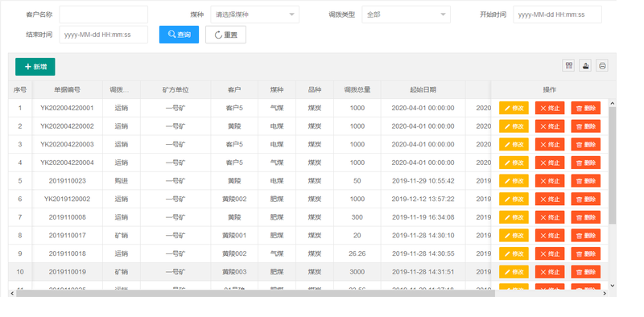
Task: Open the 调拨类型 dropdown showing 全部
Action: (407, 14)
